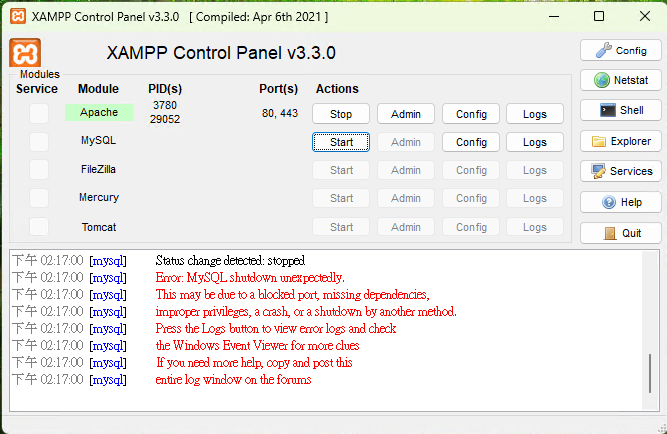Click the large orange XAMPP logo
Image resolution: width=667 pixels, height=434 pixels.
click(25, 53)
